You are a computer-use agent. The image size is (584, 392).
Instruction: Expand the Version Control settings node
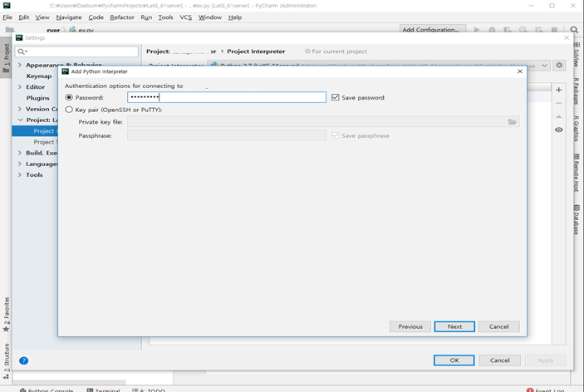click(x=20, y=109)
